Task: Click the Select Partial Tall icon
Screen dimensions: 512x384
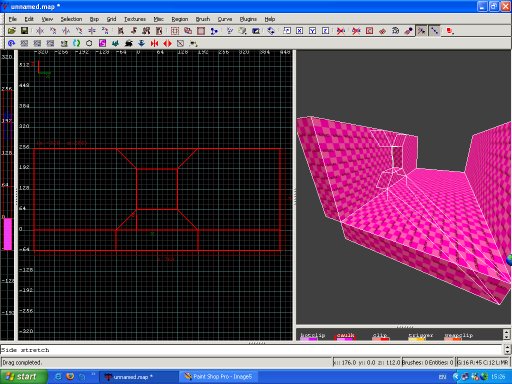Action: (x=146, y=31)
